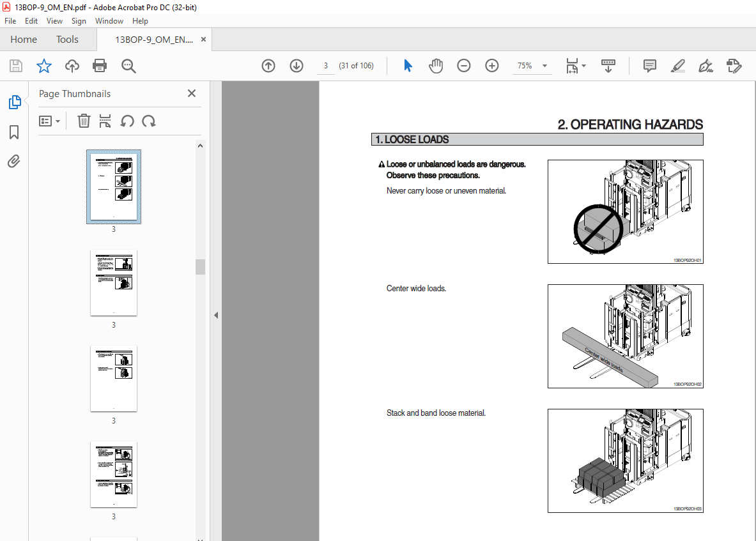Click the stamp tool icon
The width and height of the screenshot is (756, 541).
734,66
